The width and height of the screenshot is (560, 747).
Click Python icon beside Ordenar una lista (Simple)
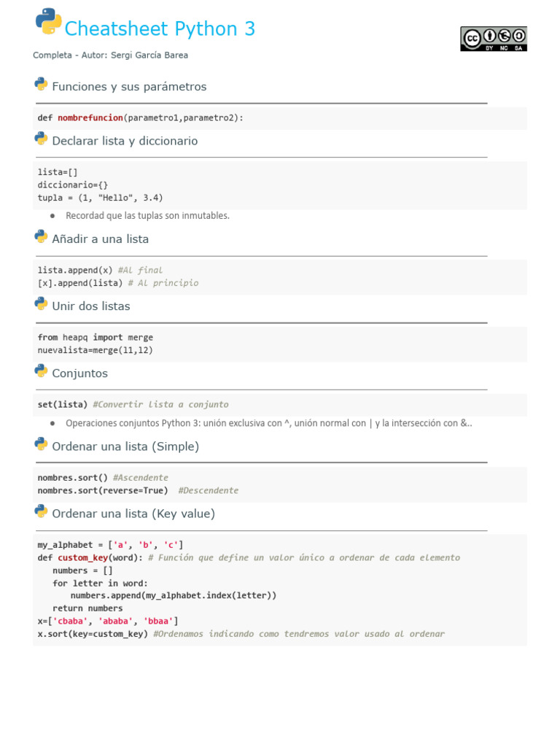coord(41,444)
